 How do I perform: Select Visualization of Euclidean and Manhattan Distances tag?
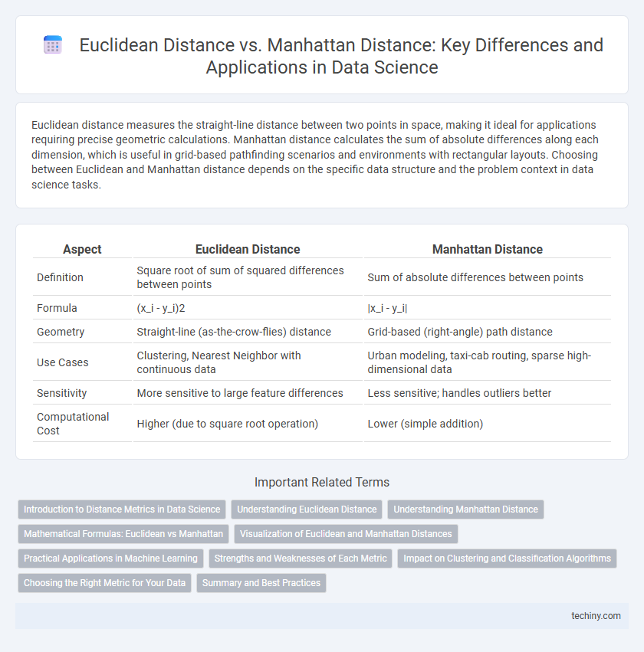[x=346, y=534]
